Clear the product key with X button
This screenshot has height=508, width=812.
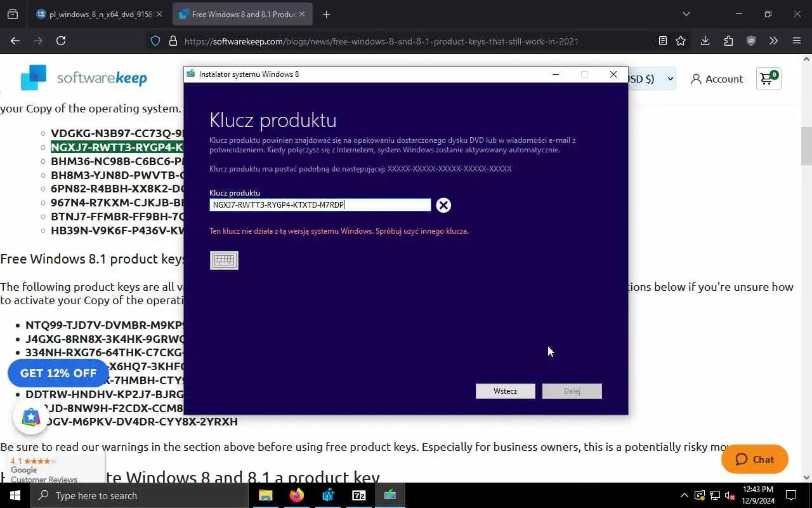(x=443, y=205)
